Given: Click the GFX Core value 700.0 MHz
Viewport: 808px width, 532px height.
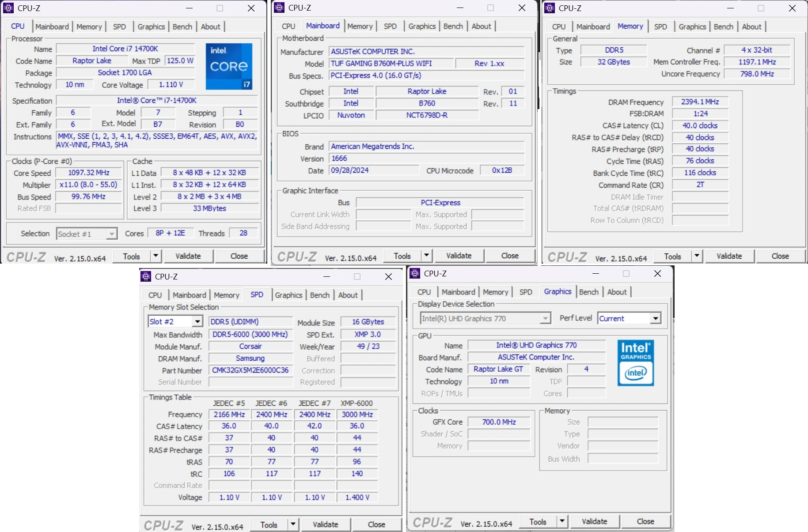Looking at the screenshot, I should pos(499,422).
